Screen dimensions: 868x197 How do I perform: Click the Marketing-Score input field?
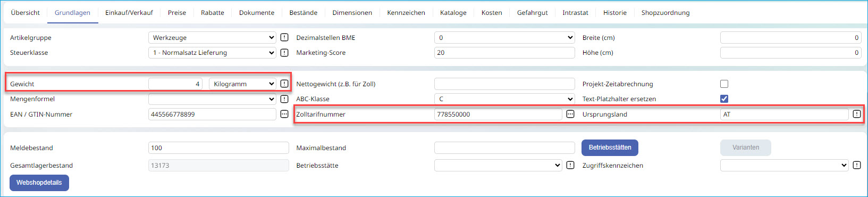(504, 52)
